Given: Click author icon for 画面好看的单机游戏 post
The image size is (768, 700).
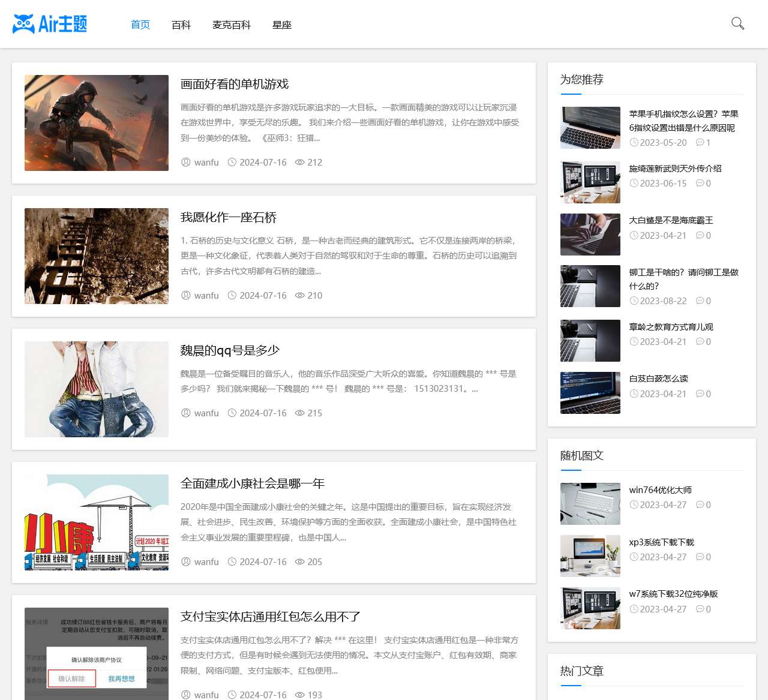Looking at the screenshot, I should (x=186, y=162).
